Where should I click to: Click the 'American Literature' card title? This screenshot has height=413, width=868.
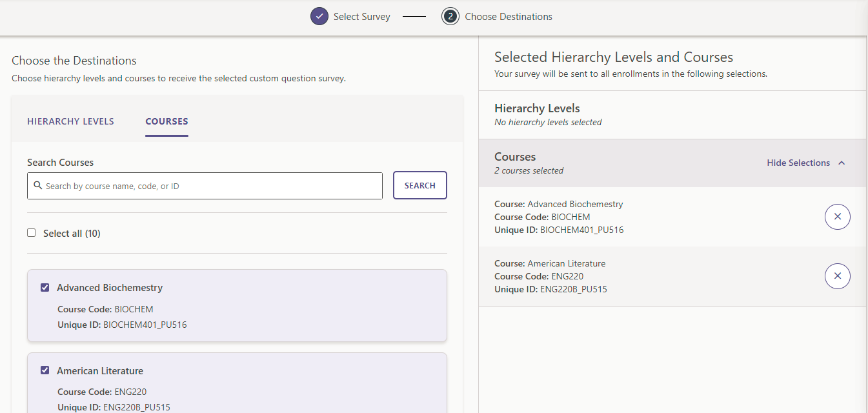100,371
